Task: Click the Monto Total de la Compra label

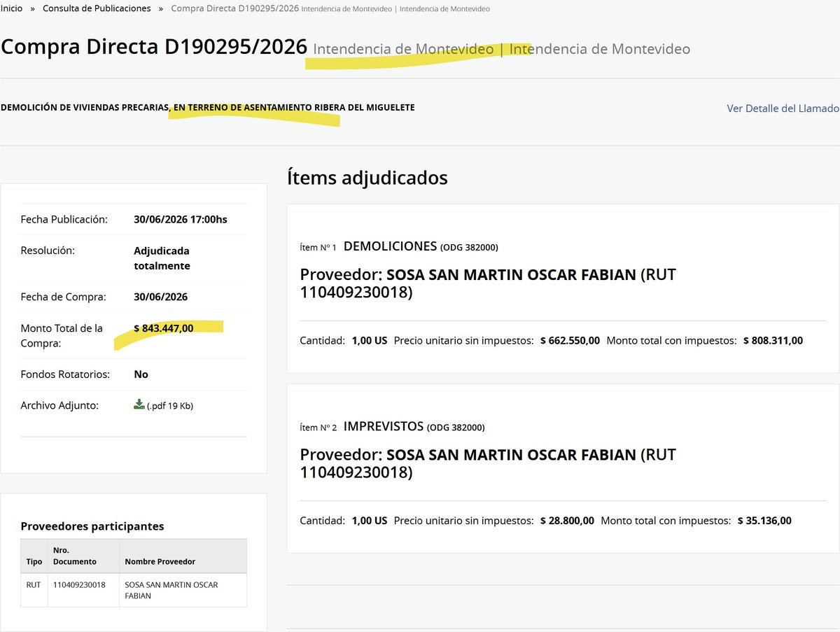Action: pyautogui.click(x=62, y=335)
